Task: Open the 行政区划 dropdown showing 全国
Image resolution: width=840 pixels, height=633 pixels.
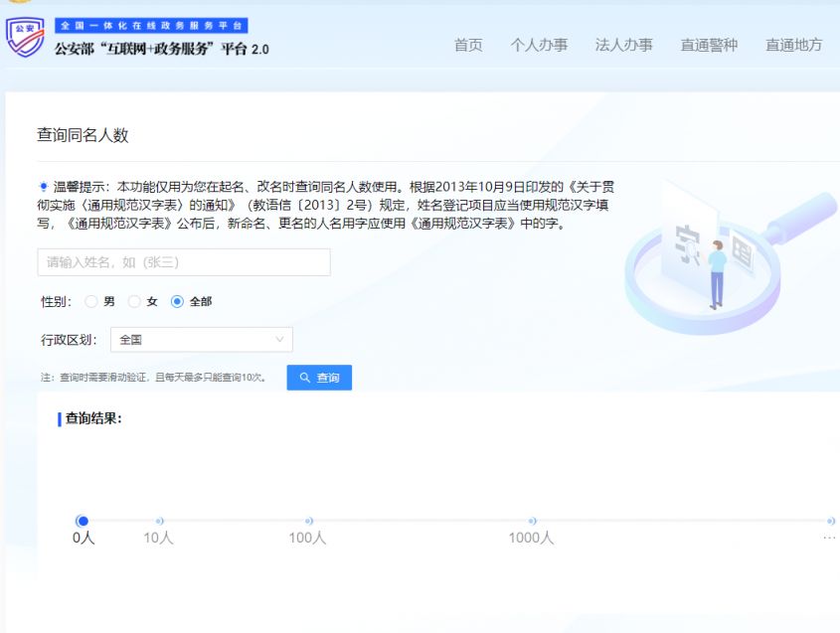Action: click(x=201, y=340)
